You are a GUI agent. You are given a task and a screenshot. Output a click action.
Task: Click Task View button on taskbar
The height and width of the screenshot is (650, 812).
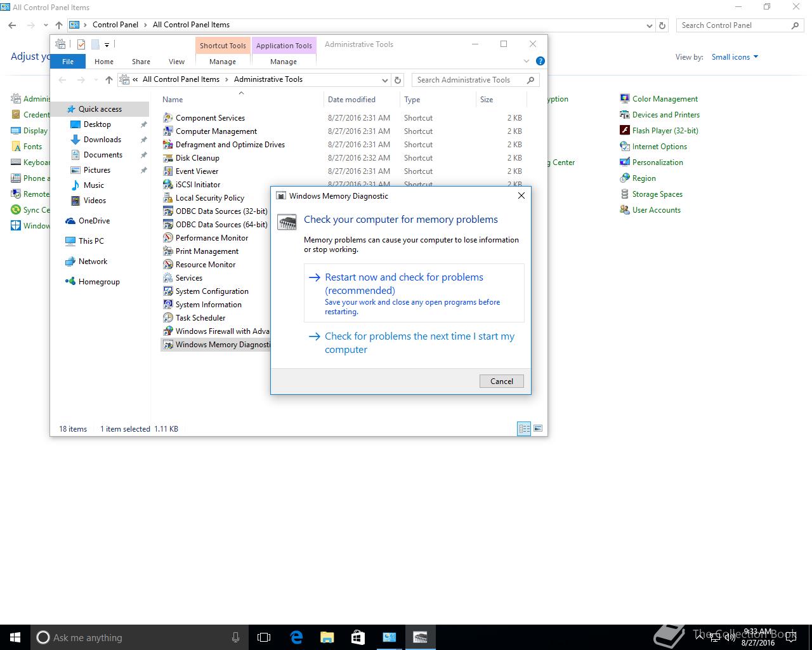pos(264,637)
